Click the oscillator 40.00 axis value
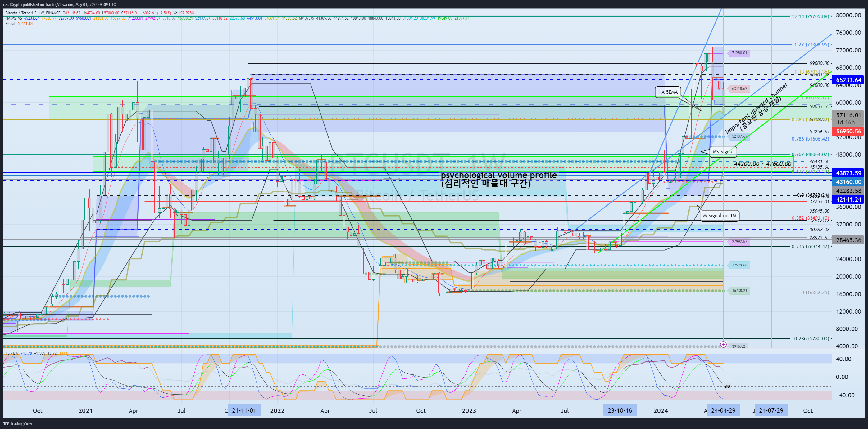Screen dimensions: 868x429 843,359
